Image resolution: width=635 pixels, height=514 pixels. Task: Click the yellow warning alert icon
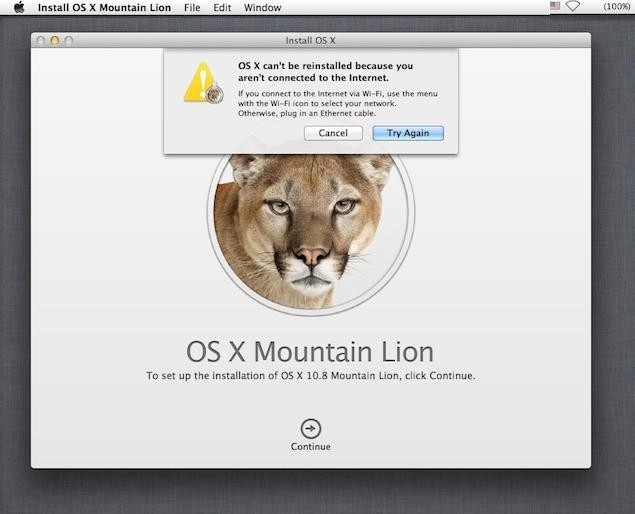click(x=201, y=83)
